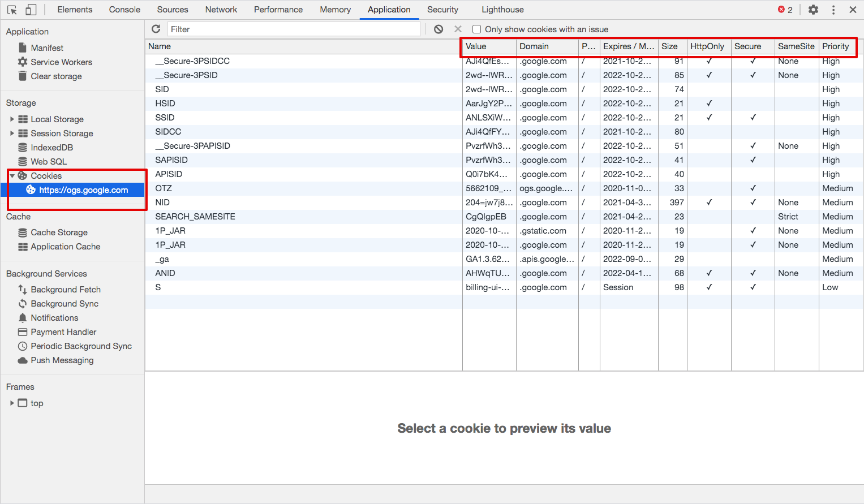Toggle the device toolbar icon
Screen dimensions: 864x504
(x=31, y=10)
